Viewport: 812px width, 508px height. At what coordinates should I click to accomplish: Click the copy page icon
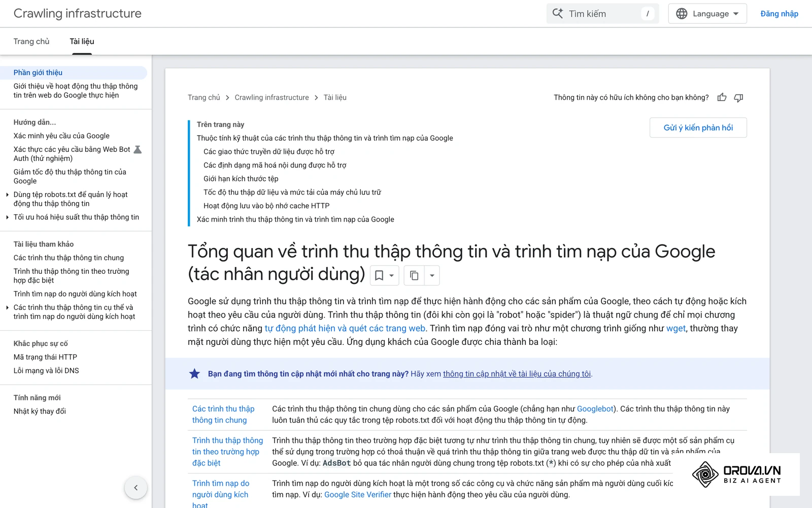click(x=414, y=275)
